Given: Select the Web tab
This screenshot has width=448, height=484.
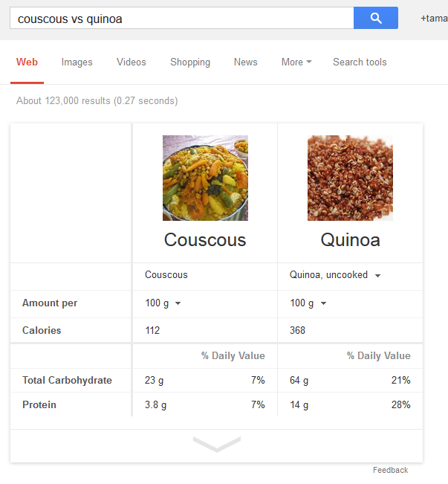Looking at the screenshot, I should (x=27, y=62).
